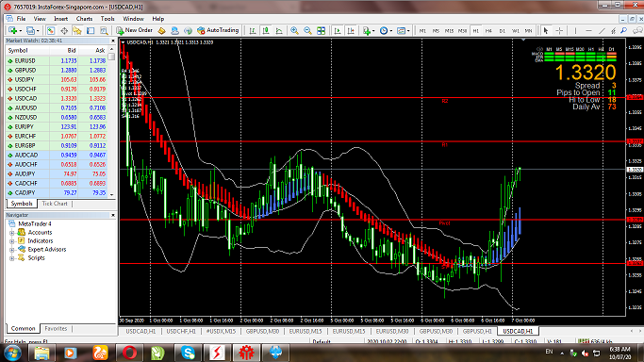
Task: Open the search magnifier icon
Action: [x=624, y=30]
